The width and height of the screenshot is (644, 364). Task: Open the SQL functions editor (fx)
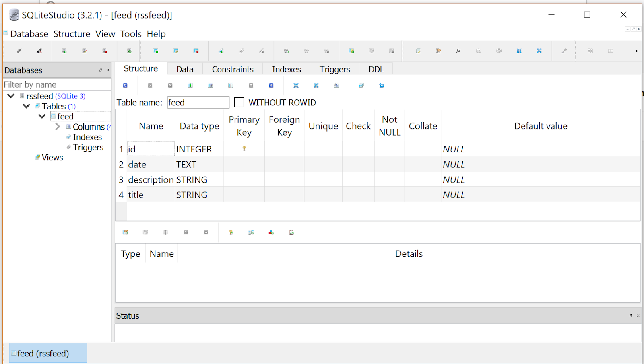point(458,51)
